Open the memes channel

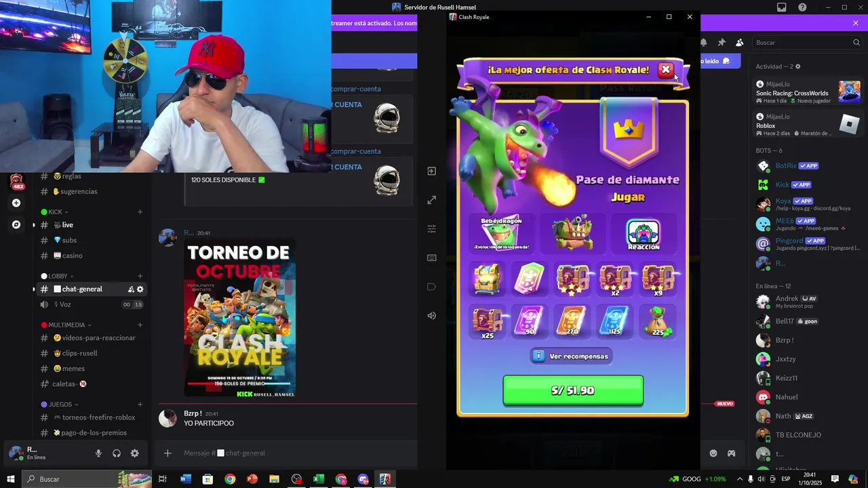(x=91, y=369)
